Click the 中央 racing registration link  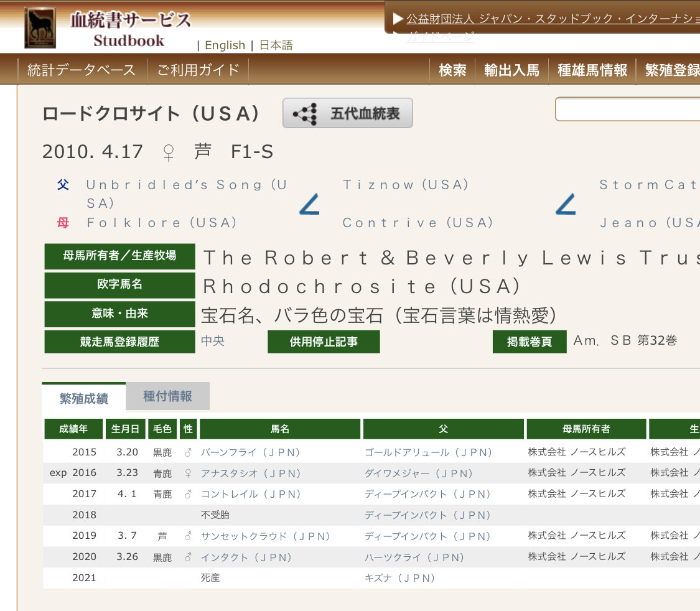pyautogui.click(x=213, y=340)
